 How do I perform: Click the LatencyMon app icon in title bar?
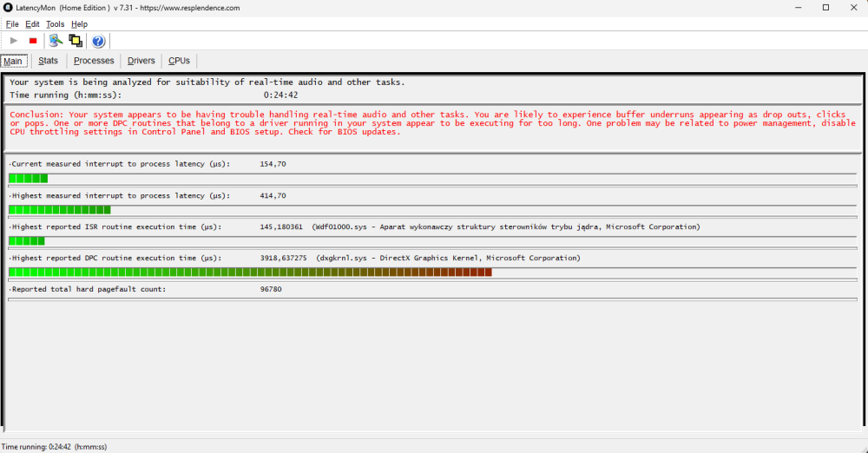click(8, 7)
